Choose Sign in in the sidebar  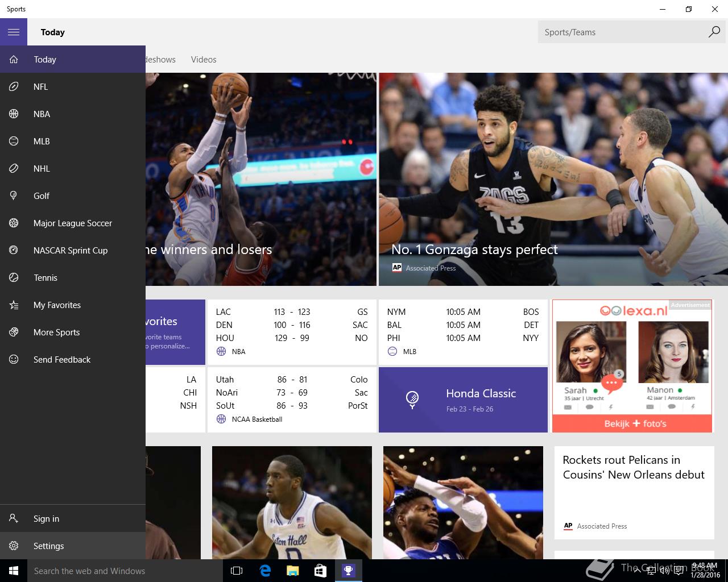(x=73, y=518)
